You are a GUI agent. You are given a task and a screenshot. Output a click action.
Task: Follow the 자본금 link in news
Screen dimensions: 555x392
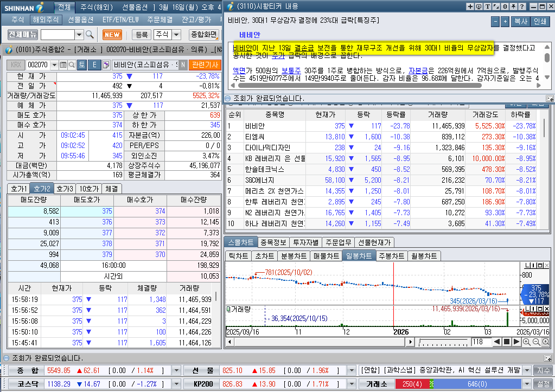click(418, 70)
